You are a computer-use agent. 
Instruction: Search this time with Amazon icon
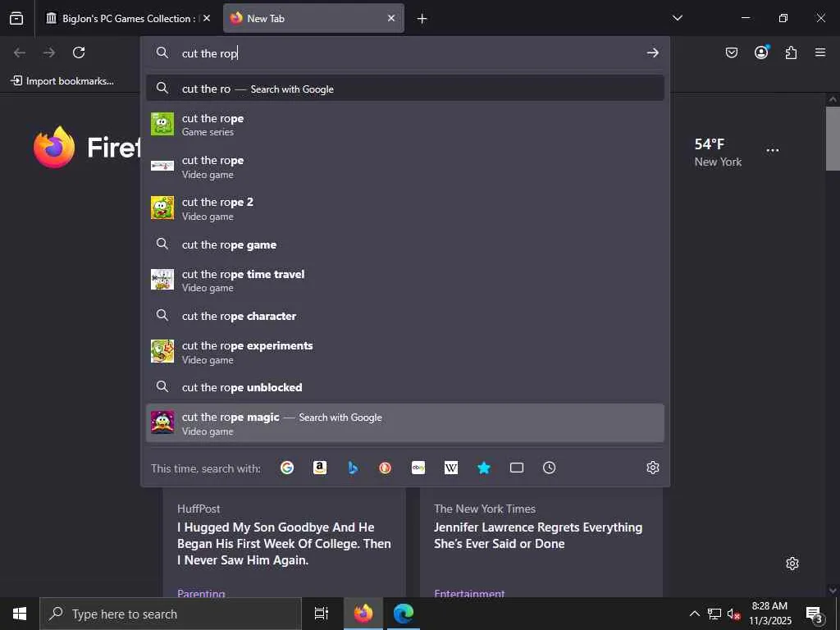tap(320, 468)
